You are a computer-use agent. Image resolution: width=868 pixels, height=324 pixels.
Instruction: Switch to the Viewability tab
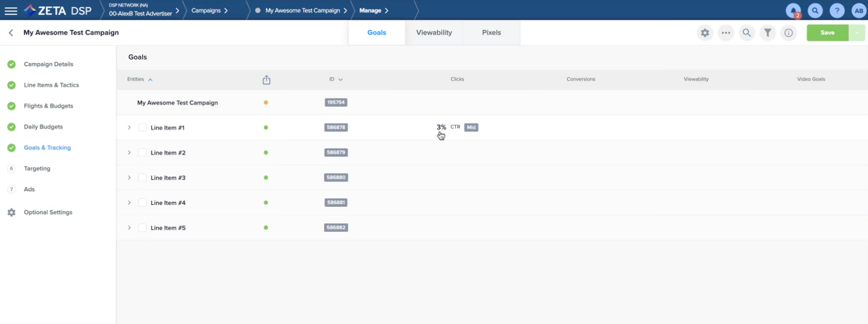click(x=434, y=32)
